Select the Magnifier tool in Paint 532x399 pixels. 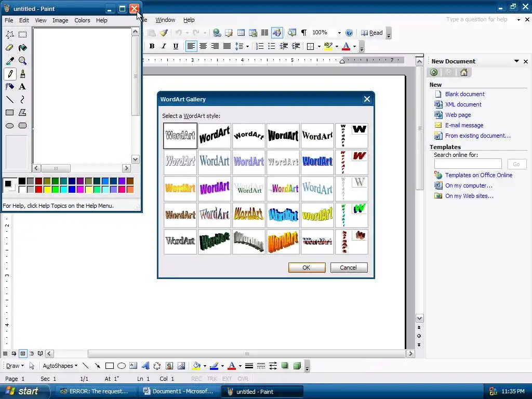(22, 61)
